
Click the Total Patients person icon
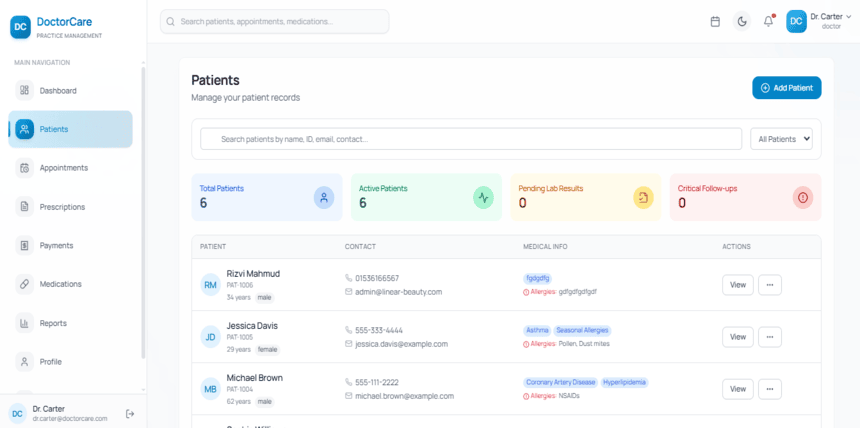pos(324,197)
